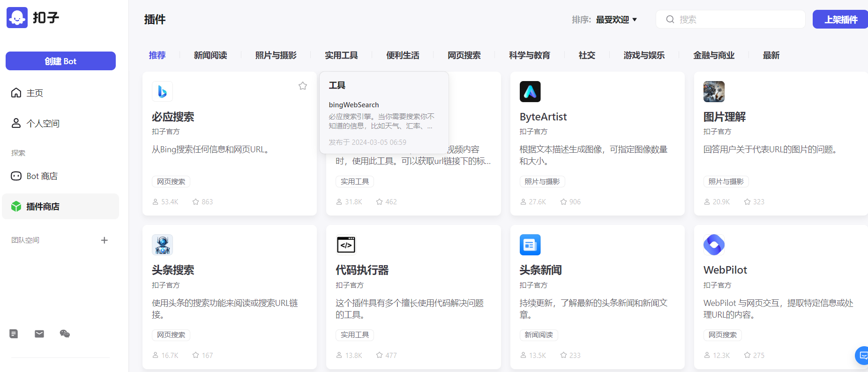Click bingWebSearch in the tool popup

354,105
